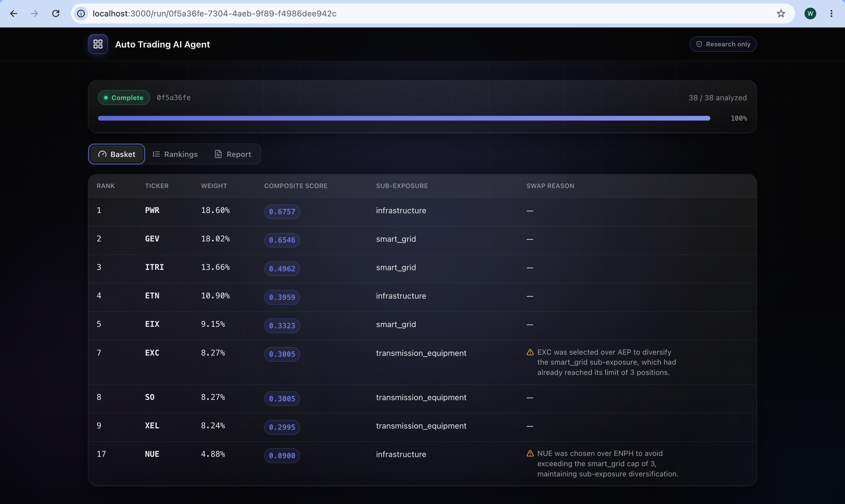Click the warning icon in the NUE row
845x504 pixels.
530,454
